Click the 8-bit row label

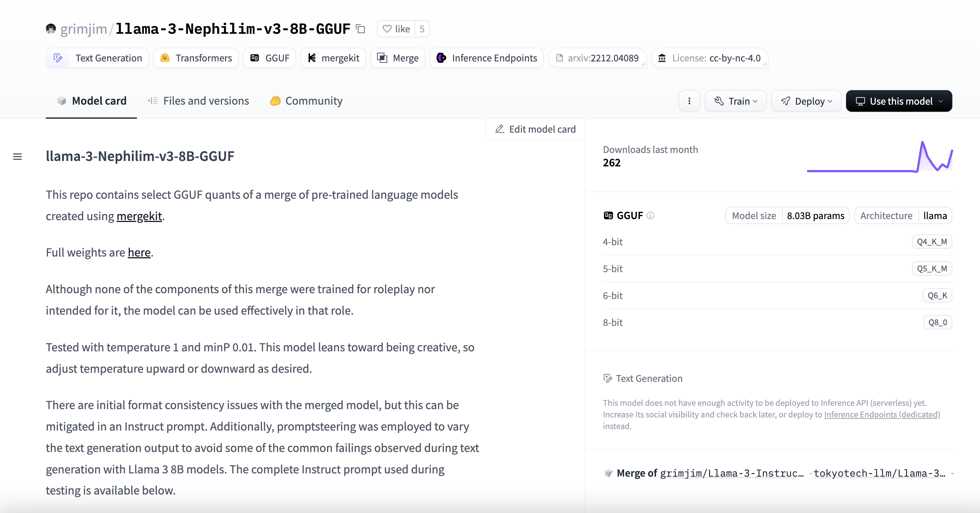[x=612, y=322]
